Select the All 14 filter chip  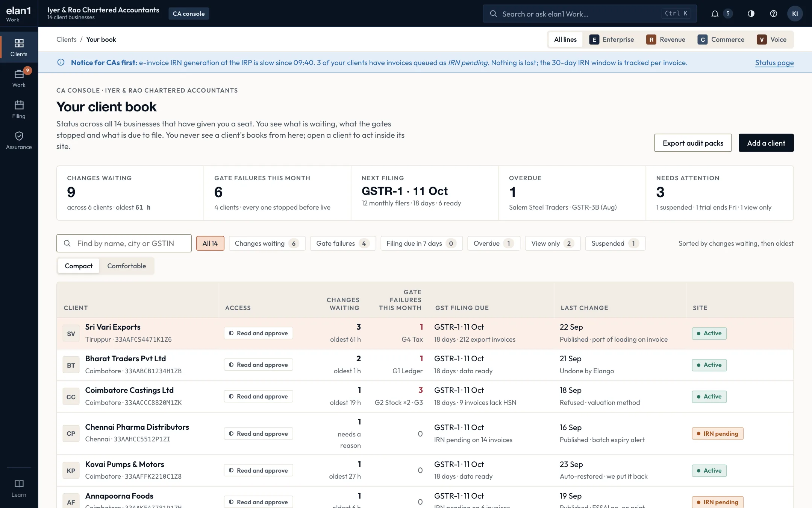210,243
